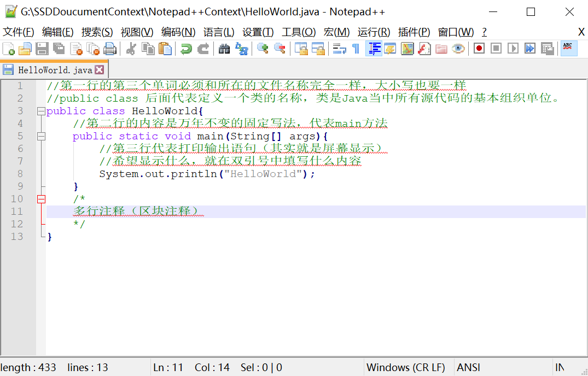Image resolution: width=588 pixels, height=376 pixels.
Task: Toggle synchronized horizontal scrolling icon
Action: point(318,49)
